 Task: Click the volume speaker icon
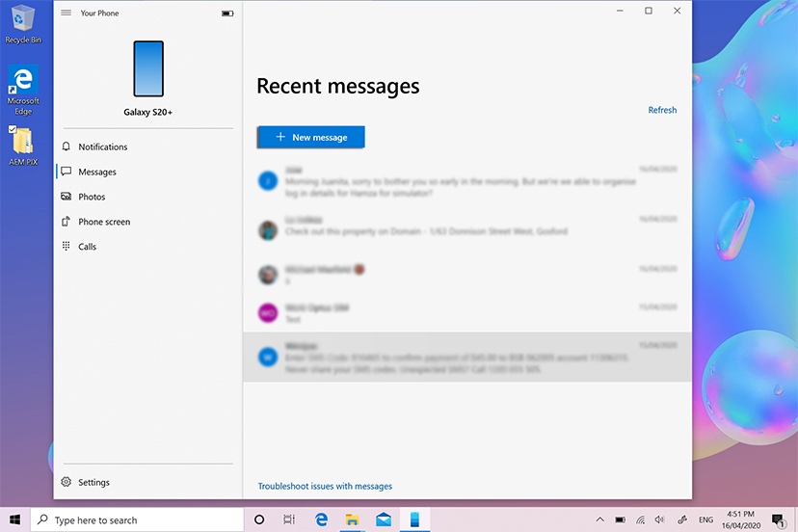click(659, 519)
